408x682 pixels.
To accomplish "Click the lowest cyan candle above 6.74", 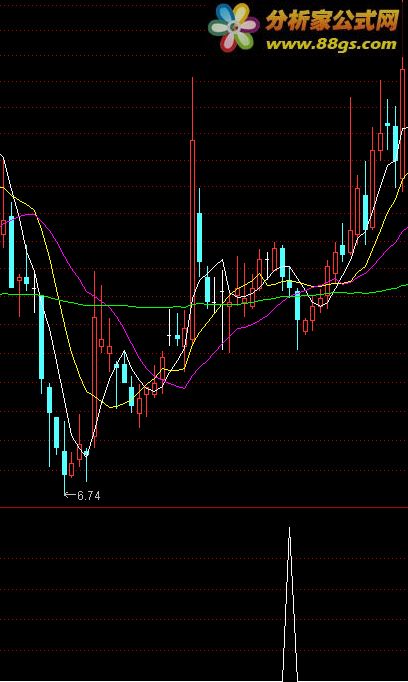I will [x=64, y=463].
